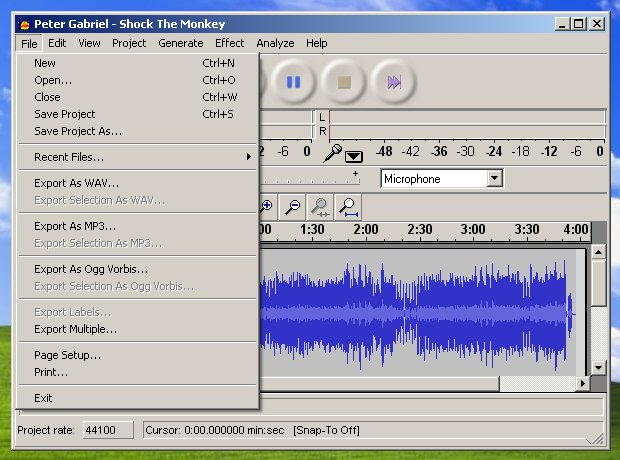Open the Analyze menu
This screenshot has height=460, width=620.
pos(275,43)
